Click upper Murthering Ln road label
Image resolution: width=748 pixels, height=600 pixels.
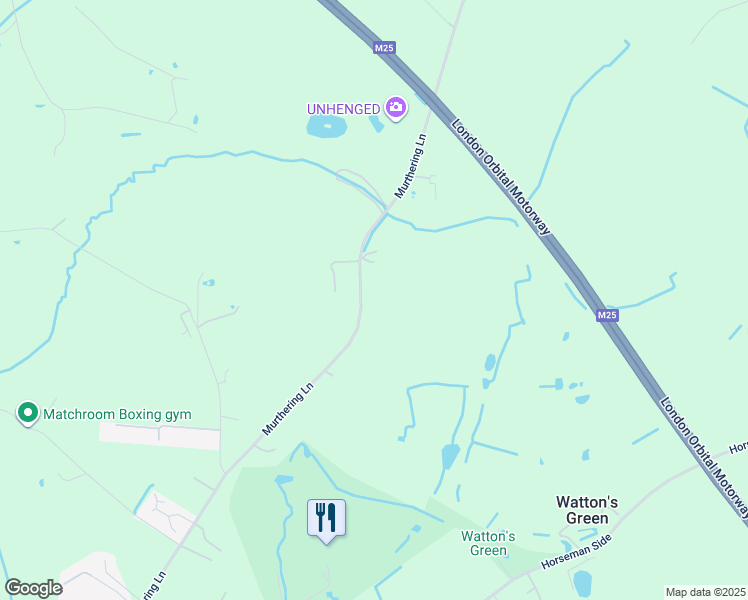coord(410,166)
